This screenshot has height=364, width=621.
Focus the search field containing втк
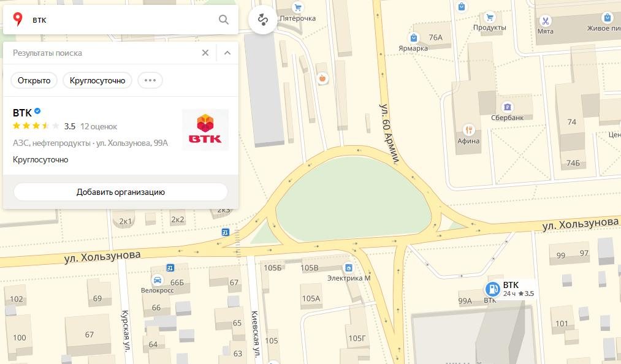121,20
